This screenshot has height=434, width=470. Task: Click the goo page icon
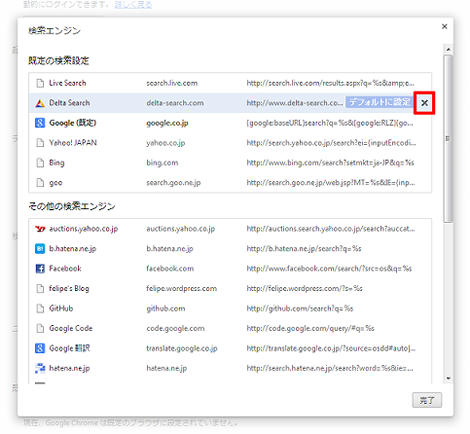click(40, 183)
